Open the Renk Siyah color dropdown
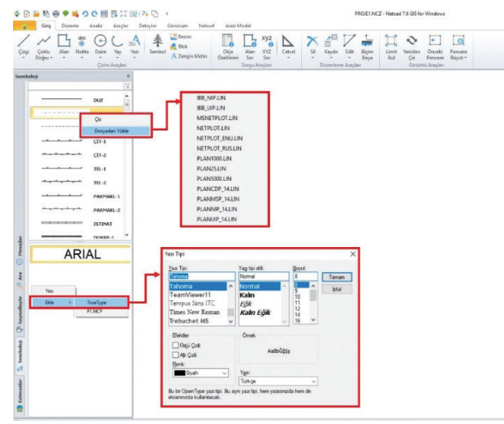Image resolution: width=504 pixels, height=424 pixels. 200,373
